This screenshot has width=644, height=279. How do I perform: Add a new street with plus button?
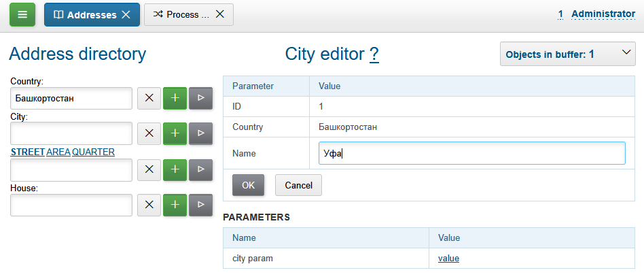pos(175,169)
